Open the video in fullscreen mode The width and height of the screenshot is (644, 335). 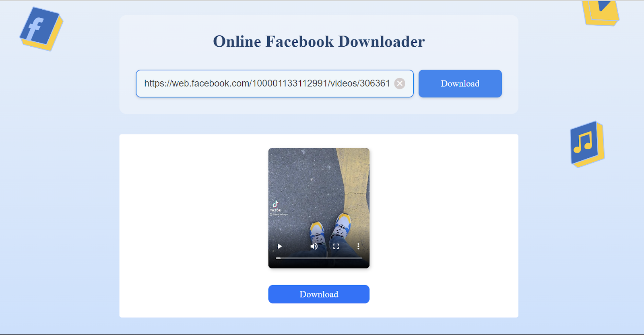point(336,246)
